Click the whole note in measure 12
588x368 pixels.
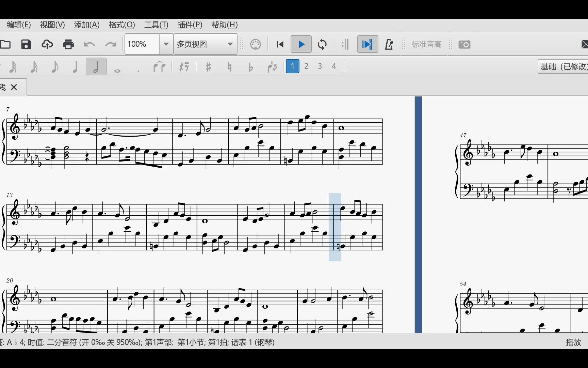pyautogui.click(x=341, y=128)
